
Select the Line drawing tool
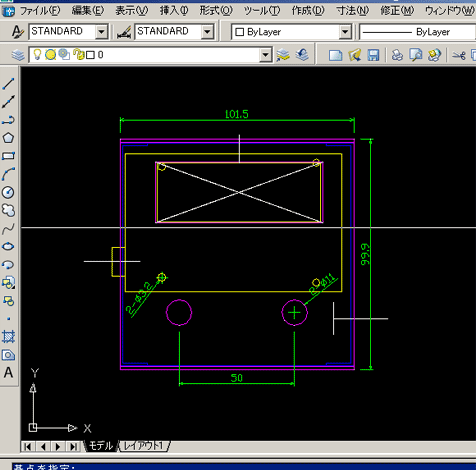pos(8,84)
